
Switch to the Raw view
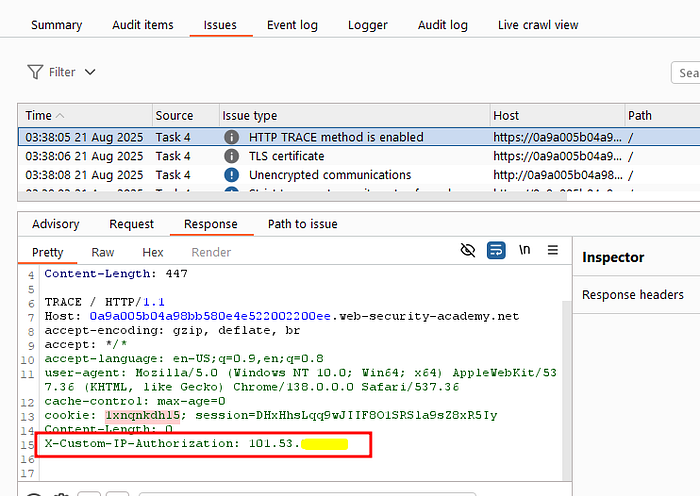103,252
